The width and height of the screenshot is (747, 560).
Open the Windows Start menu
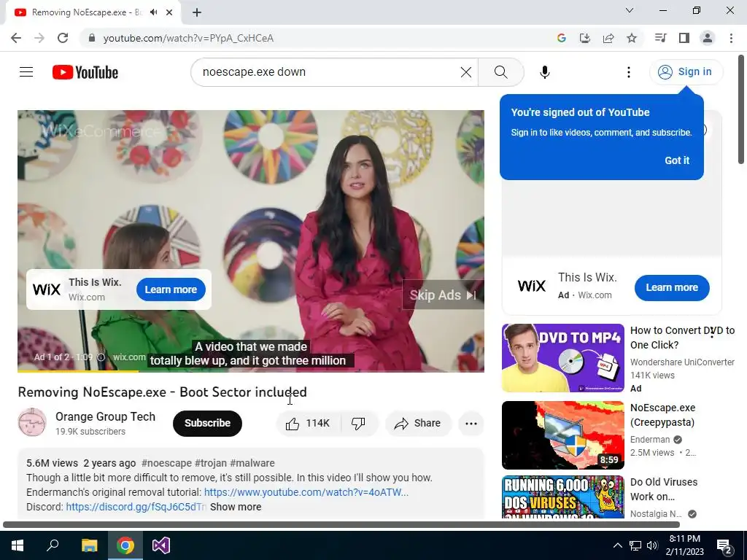18,545
